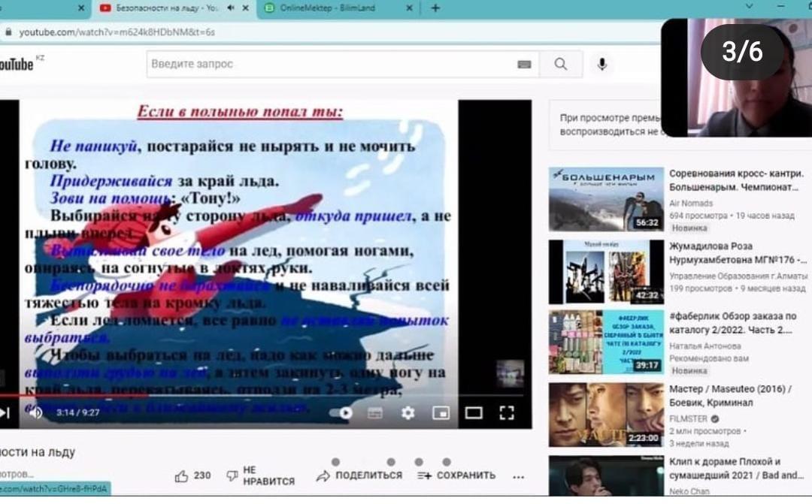Toggle the autoplay switch
Screen dimensions: 812x504
click(x=341, y=412)
